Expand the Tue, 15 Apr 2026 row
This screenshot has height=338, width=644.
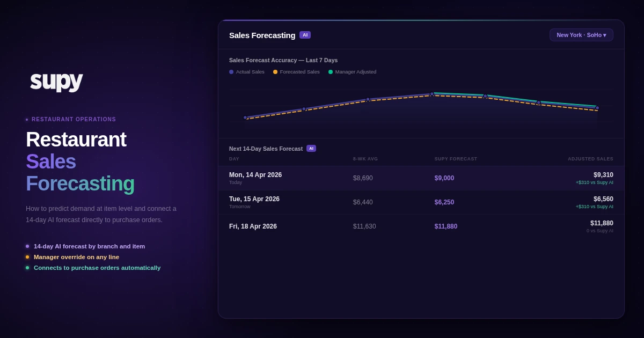421,202
